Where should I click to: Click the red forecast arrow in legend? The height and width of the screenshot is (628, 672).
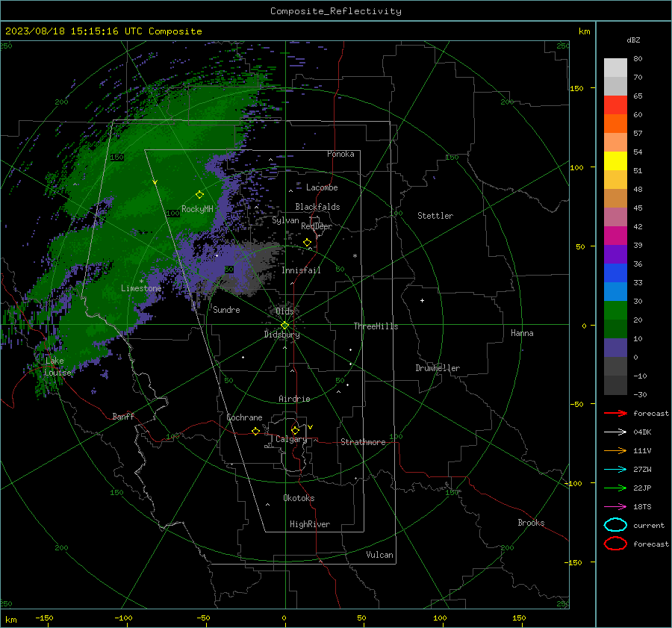(x=615, y=413)
